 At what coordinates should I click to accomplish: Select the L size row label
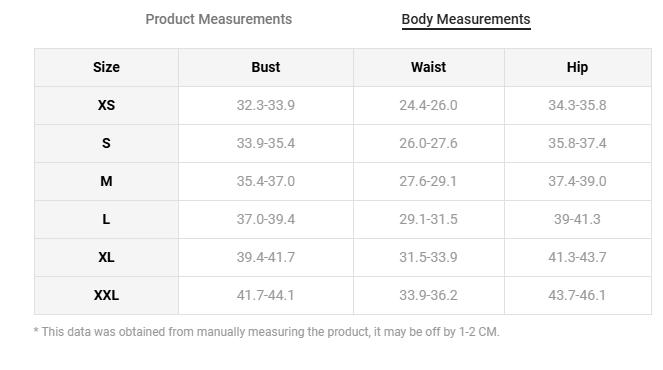coord(106,219)
